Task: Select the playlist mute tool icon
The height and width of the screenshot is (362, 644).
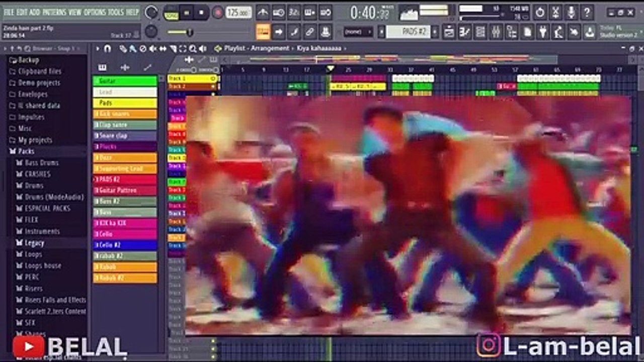Action: 153,48
